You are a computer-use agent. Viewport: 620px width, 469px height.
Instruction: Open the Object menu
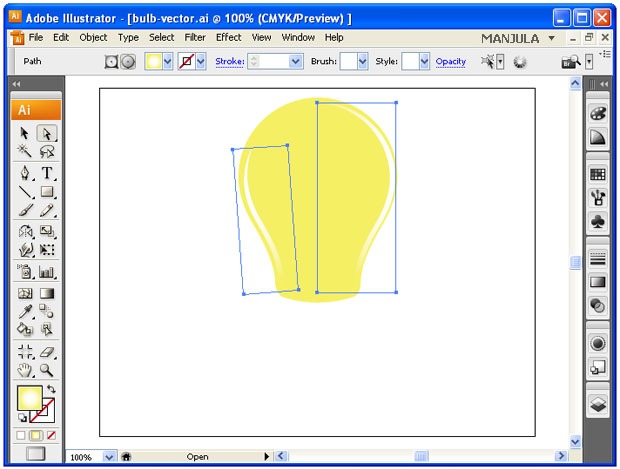click(93, 38)
